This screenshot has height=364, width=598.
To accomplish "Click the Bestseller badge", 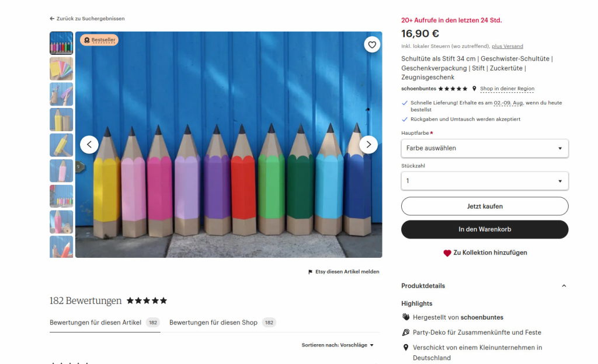I will tap(99, 40).
